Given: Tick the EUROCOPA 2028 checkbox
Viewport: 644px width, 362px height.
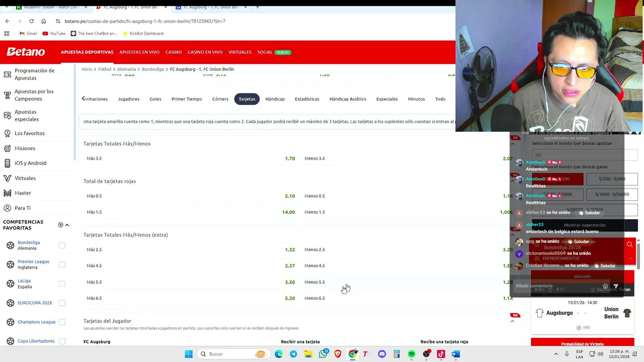Looking at the screenshot, I should [62, 303].
